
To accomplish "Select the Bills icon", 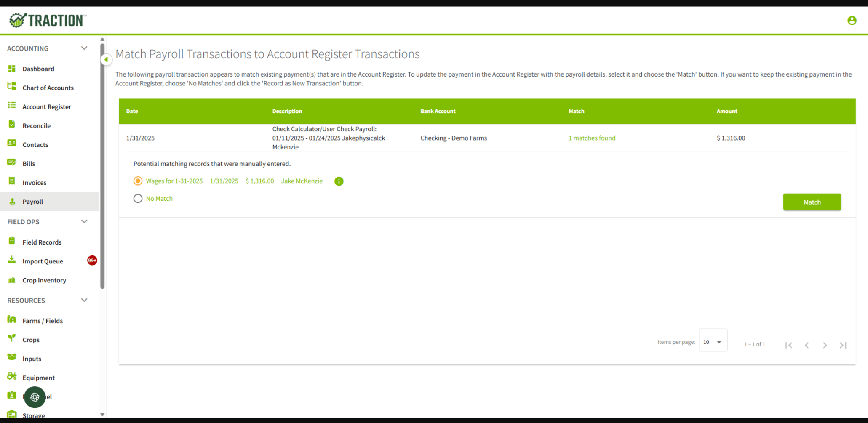I will (x=12, y=163).
